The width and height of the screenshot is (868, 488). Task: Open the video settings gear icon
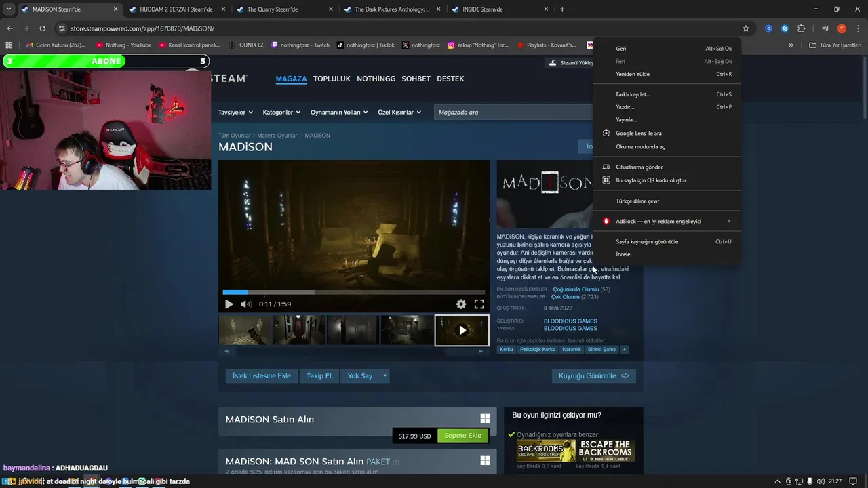[x=461, y=304]
